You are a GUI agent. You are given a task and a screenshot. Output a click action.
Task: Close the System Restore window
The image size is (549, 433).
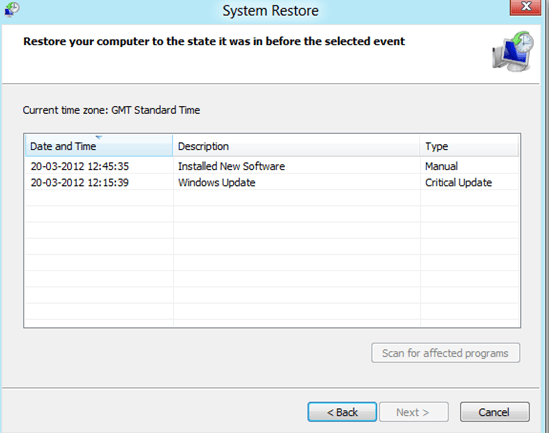[x=525, y=7]
